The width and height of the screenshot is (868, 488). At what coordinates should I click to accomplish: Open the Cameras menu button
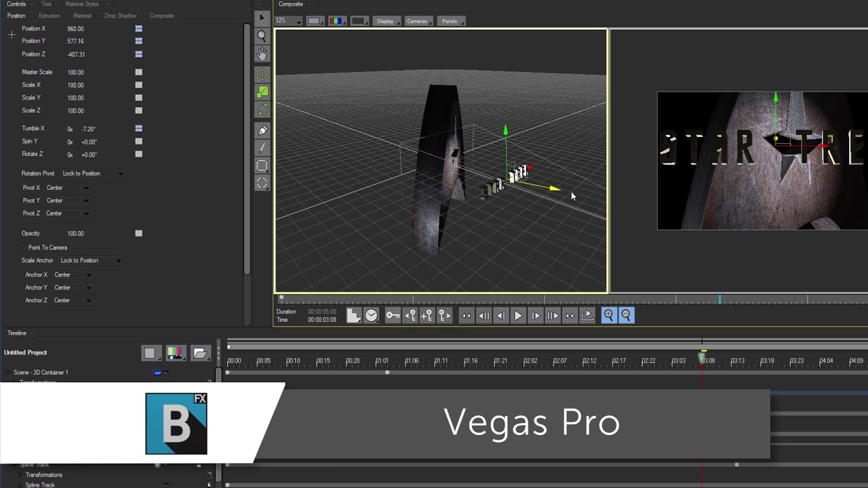[x=418, y=21]
